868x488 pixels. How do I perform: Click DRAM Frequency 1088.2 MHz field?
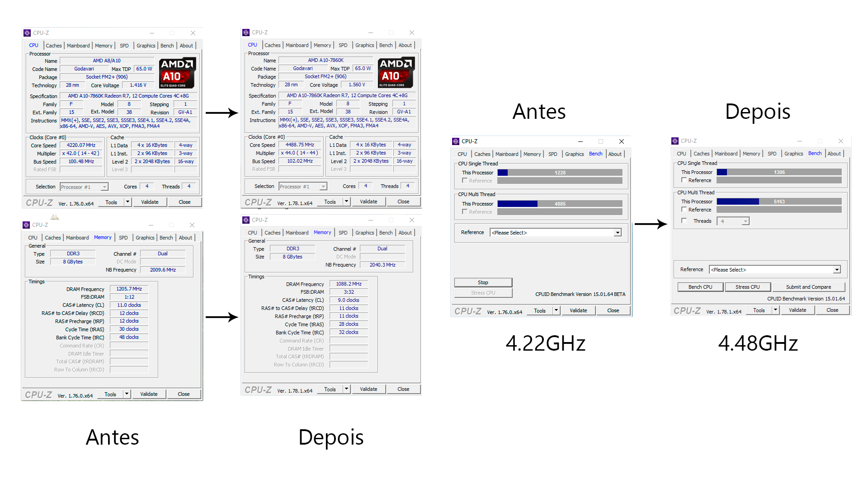pos(349,284)
